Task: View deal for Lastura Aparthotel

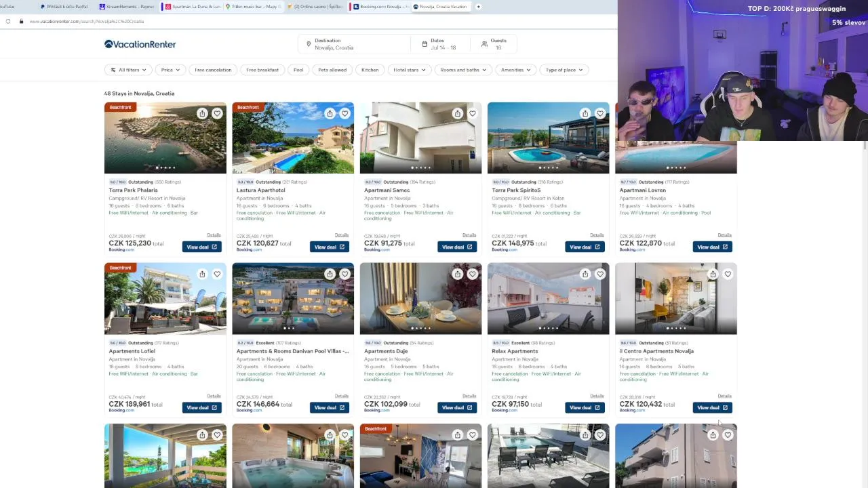Action: click(x=329, y=247)
